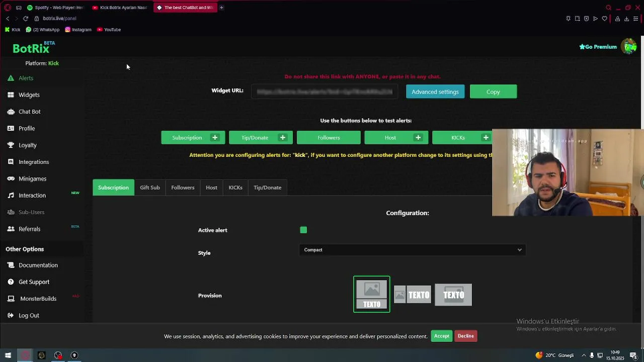
Task: Click the Widget URL field
Action: (325, 92)
